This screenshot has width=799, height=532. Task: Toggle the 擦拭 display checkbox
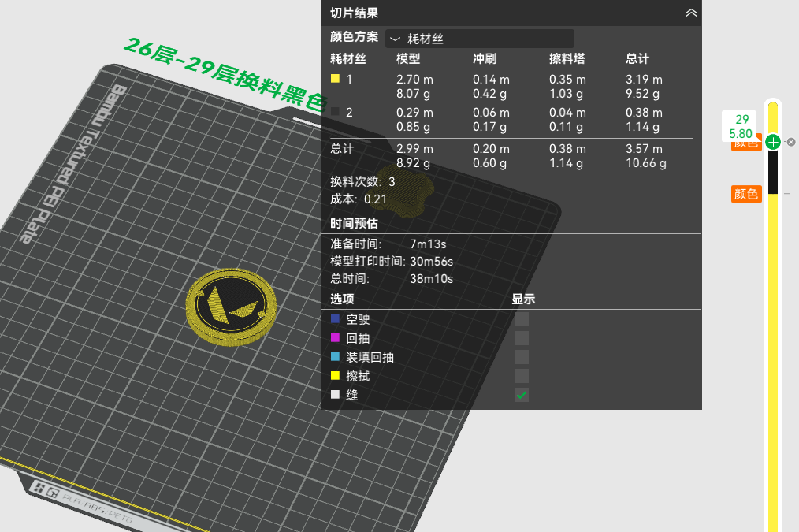coord(522,376)
